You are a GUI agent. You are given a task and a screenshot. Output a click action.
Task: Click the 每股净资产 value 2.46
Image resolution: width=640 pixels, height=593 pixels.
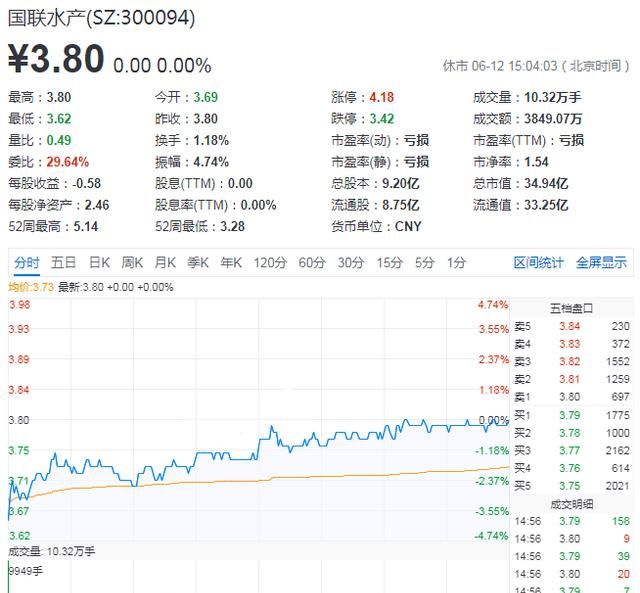click(x=97, y=205)
